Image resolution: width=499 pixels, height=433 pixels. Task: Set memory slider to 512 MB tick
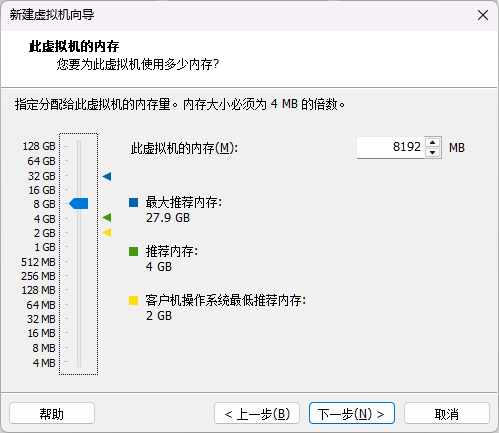[x=79, y=261]
